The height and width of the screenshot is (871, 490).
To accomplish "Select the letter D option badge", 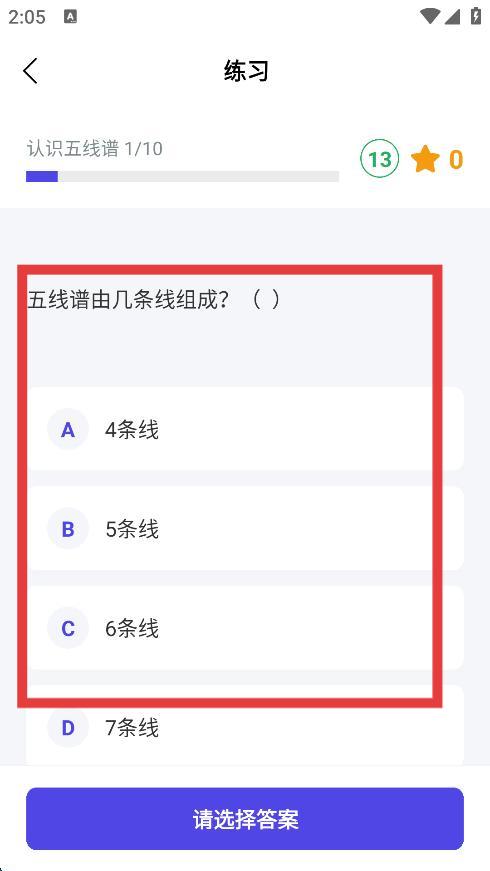I will coord(68,727).
